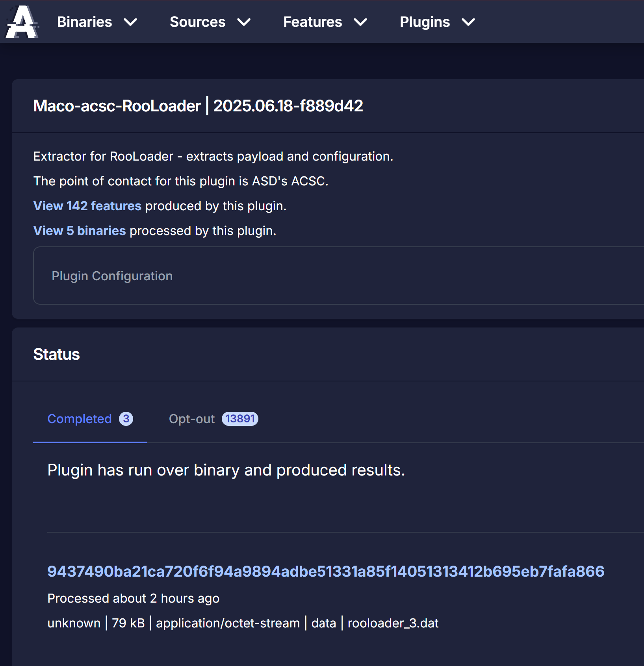The image size is (644, 666).
Task: Switch to the Completed tab
Action: 80,418
